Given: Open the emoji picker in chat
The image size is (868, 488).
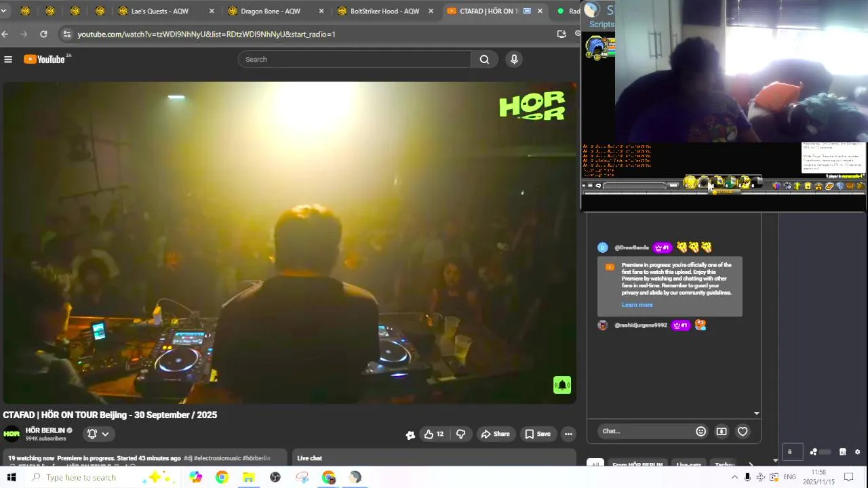Looking at the screenshot, I should 701,431.
